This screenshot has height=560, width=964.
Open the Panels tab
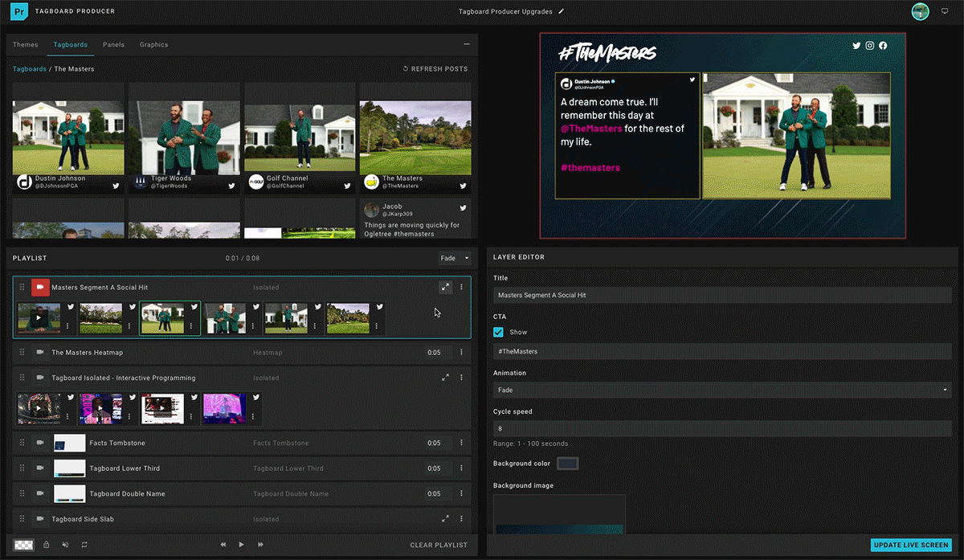point(113,45)
